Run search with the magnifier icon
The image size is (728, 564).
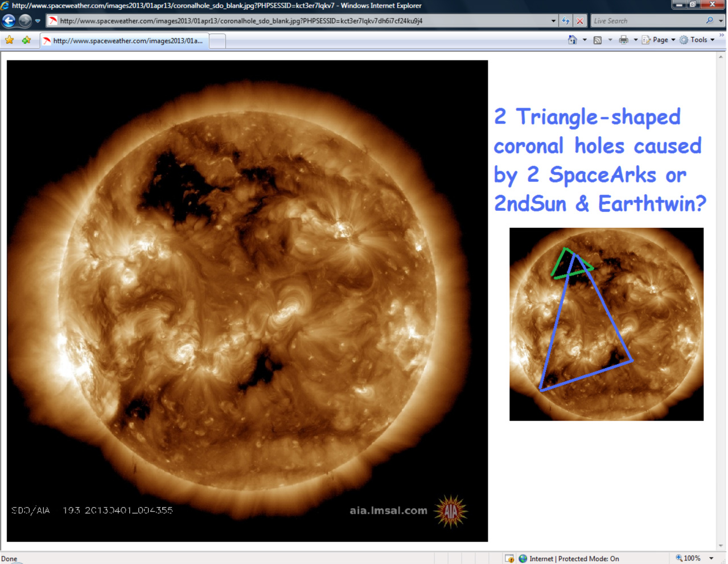(x=710, y=21)
